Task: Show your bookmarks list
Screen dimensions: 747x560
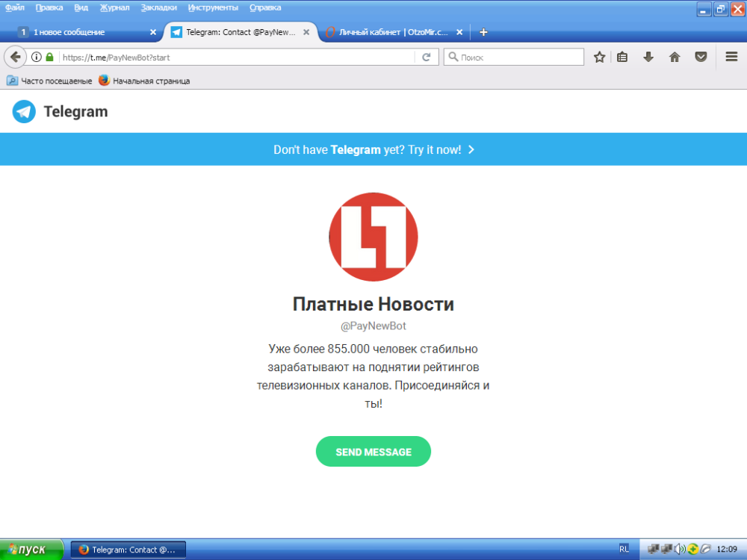Action: pyautogui.click(x=622, y=57)
